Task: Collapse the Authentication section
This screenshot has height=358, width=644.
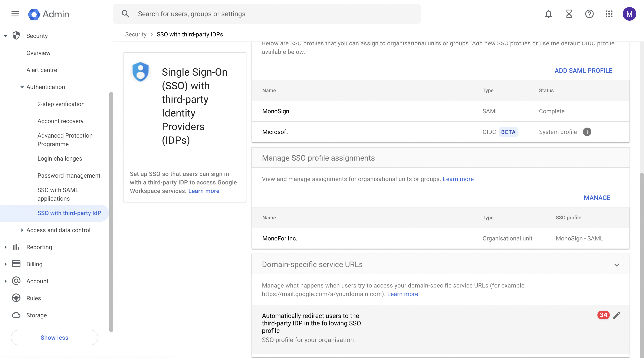Action: click(x=22, y=87)
